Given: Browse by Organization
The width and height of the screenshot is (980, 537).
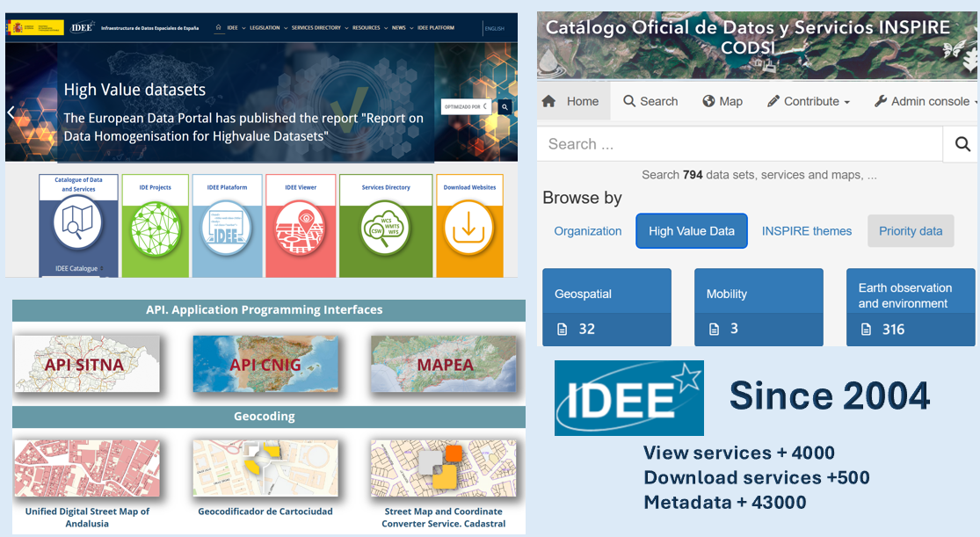Looking at the screenshot, I should pos(587,231).
